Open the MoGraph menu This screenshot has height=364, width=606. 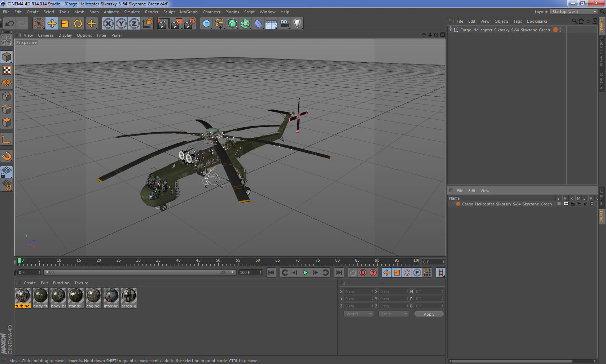coord(189,12)
